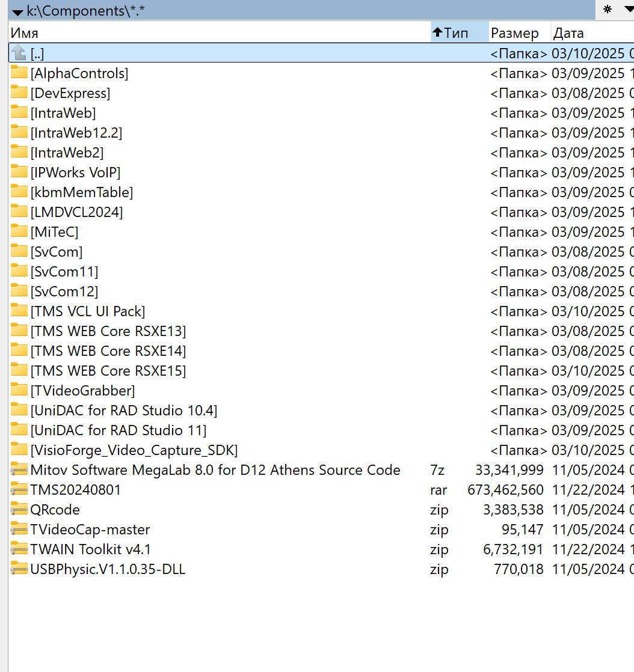Image resolution: width=634 pixels, height=672 pixels.
Task: Click the 7z type cell of Mitov MegaLab
Action: pos(437,470)
